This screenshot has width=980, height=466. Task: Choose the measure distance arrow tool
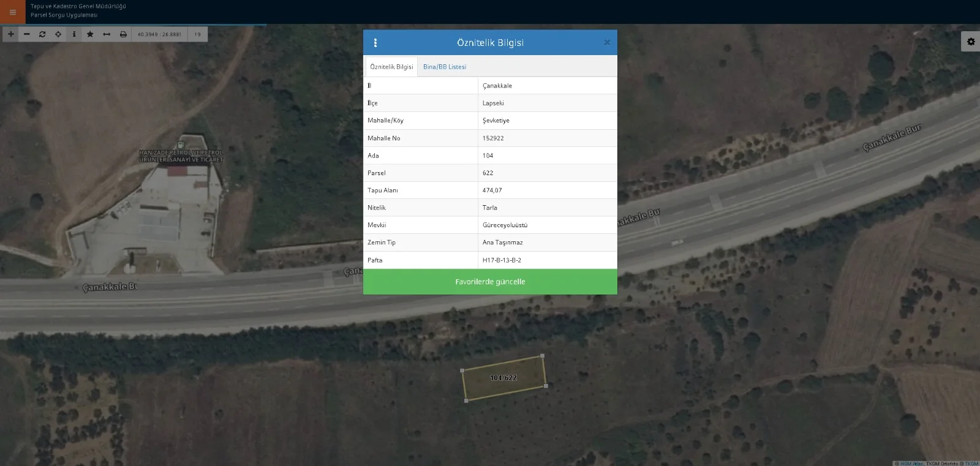click(107, 34)
